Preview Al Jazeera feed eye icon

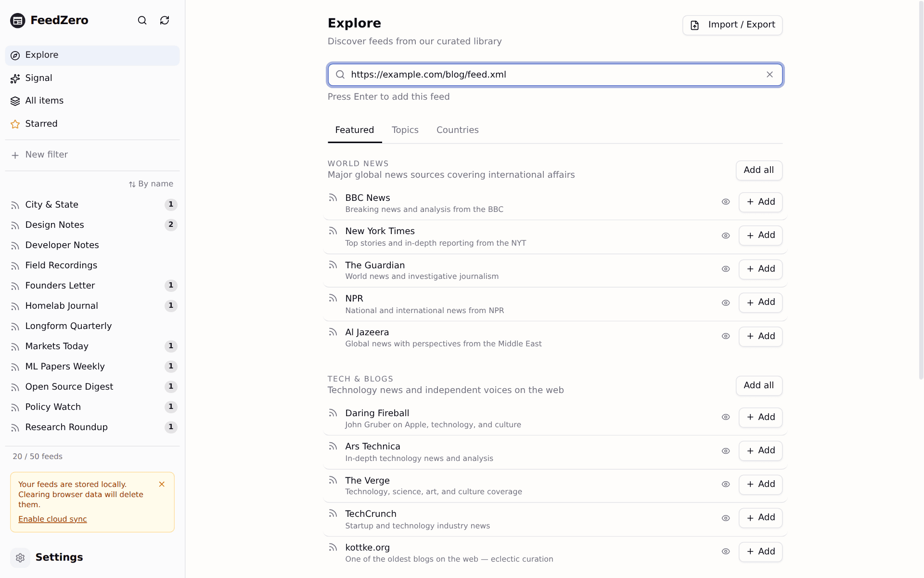click(x=726, y=336)
